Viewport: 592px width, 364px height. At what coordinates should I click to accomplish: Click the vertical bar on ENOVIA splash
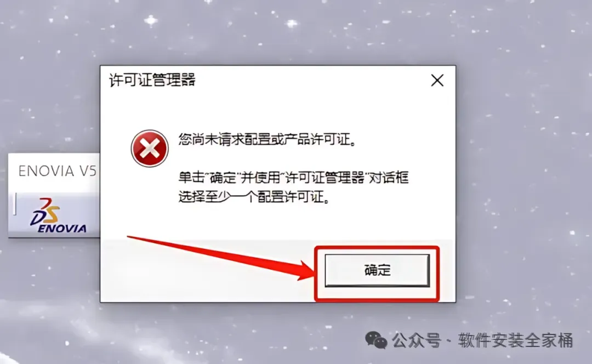tap(15, 204)
